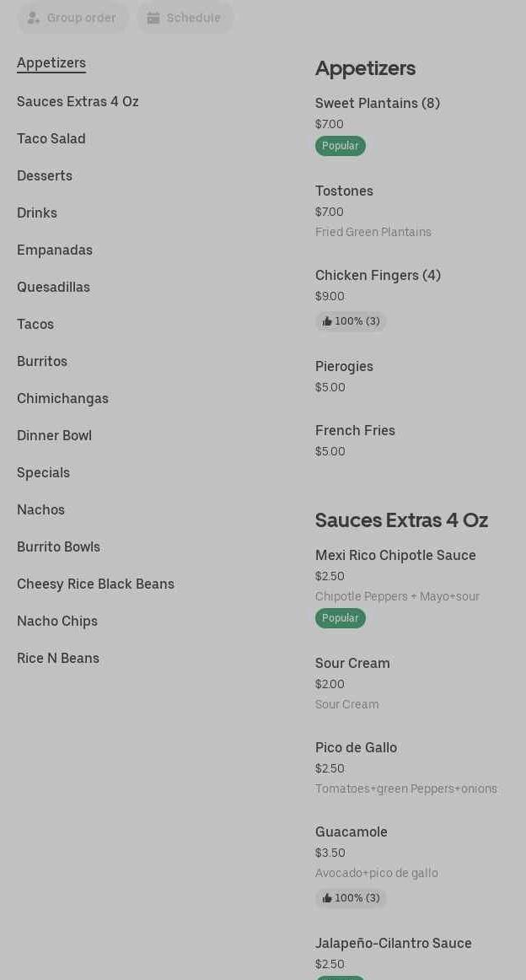Jump to Cheesy Rice Black Beans section
This screenshot has width=526, height=980.
click(x=95, y=584)
